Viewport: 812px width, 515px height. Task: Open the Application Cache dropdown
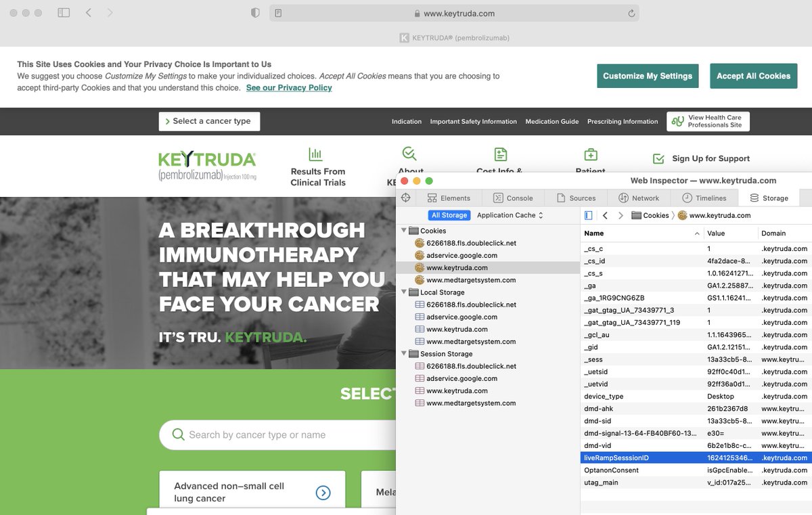click(510, 215)
